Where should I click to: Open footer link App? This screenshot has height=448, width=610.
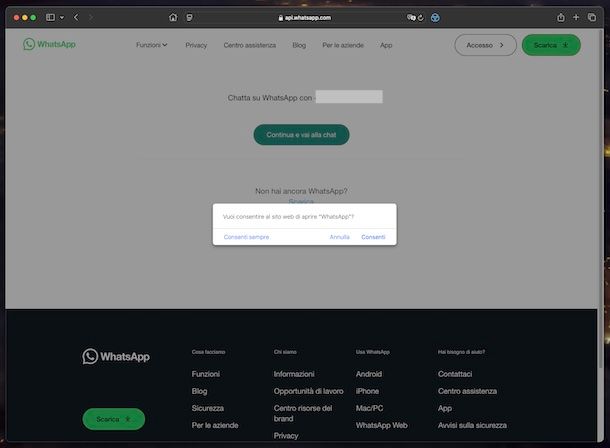pos(445,408)
